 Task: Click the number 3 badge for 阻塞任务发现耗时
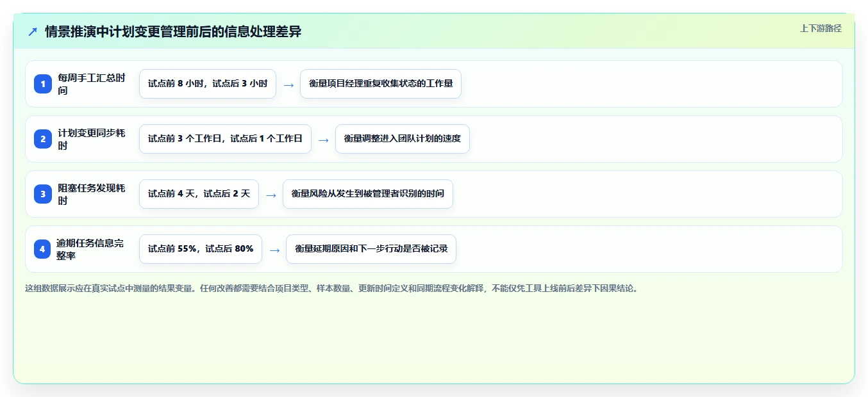[43, 194]
